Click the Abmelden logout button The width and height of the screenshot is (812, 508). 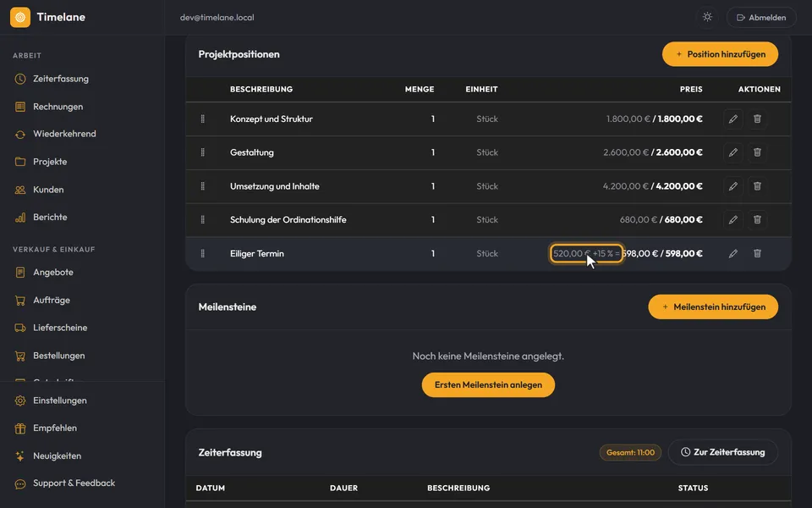tap(761, 17)
